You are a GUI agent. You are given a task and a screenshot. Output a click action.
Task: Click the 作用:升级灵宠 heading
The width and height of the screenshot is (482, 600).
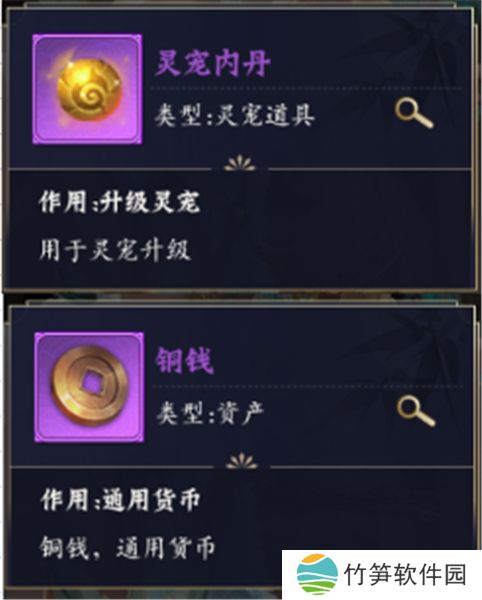pos(119,202)
